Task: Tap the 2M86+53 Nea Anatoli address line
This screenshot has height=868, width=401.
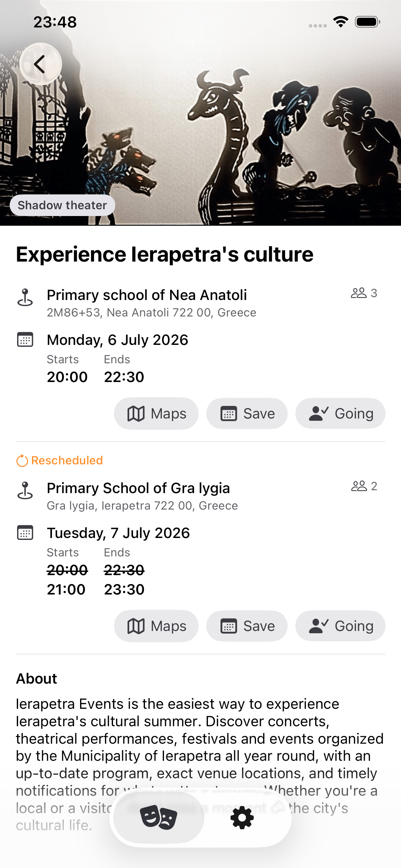Action: 151,313
